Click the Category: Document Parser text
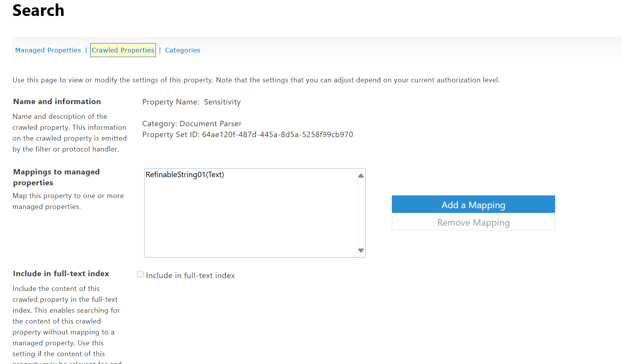Viewport: 622px width, 364px height. click(192, 124)
